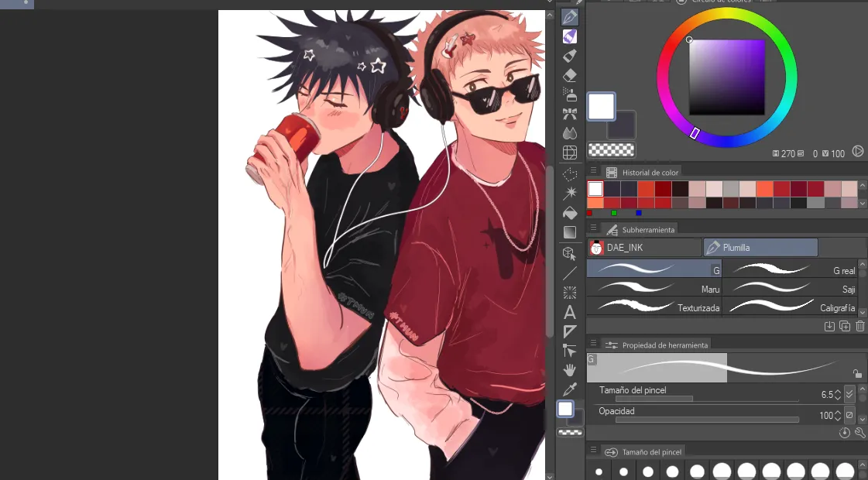868x480 pixels.
Task: Select the smallest brush size preset
Action: [x=599, y=471]
